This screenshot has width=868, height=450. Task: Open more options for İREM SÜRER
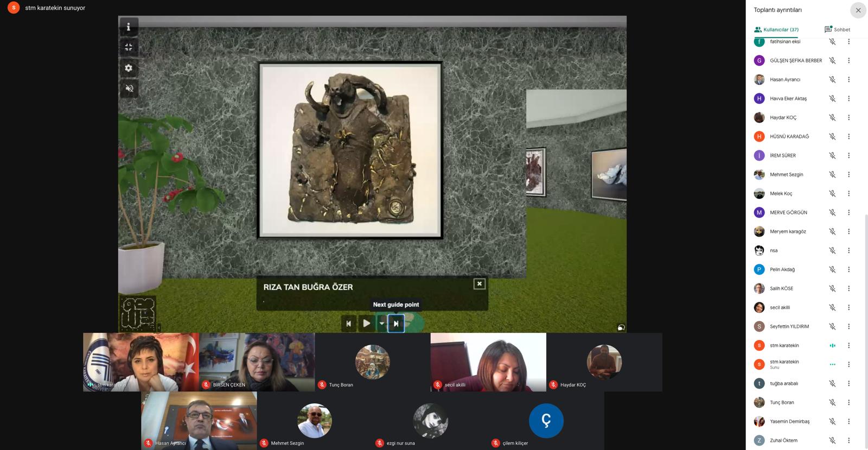[x=849, y=156]
